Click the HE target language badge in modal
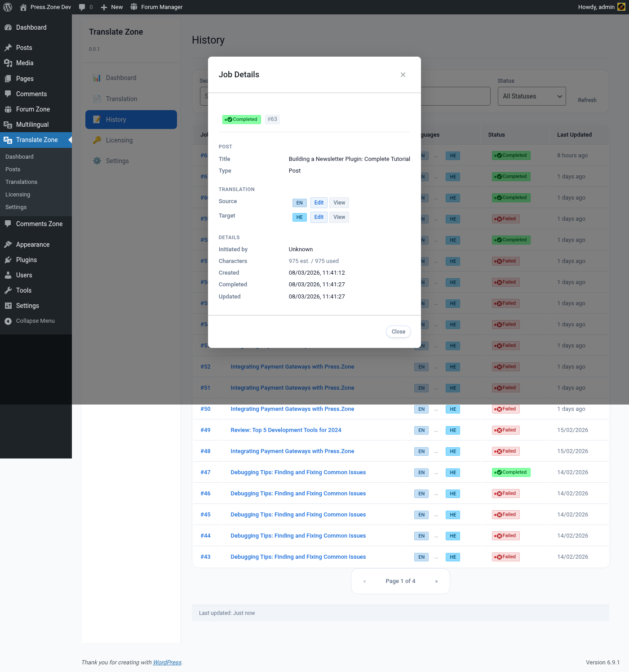629x672 pixels. click(x=300, y=217)
